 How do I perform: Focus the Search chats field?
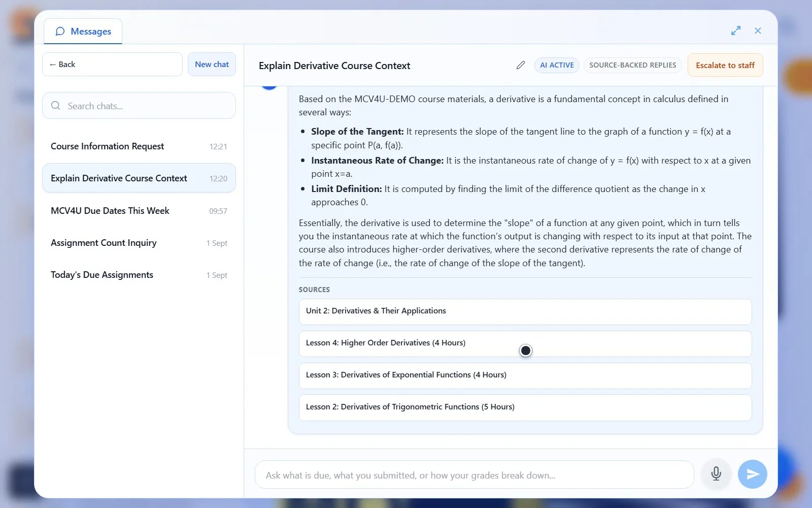(x=139, y=106)
